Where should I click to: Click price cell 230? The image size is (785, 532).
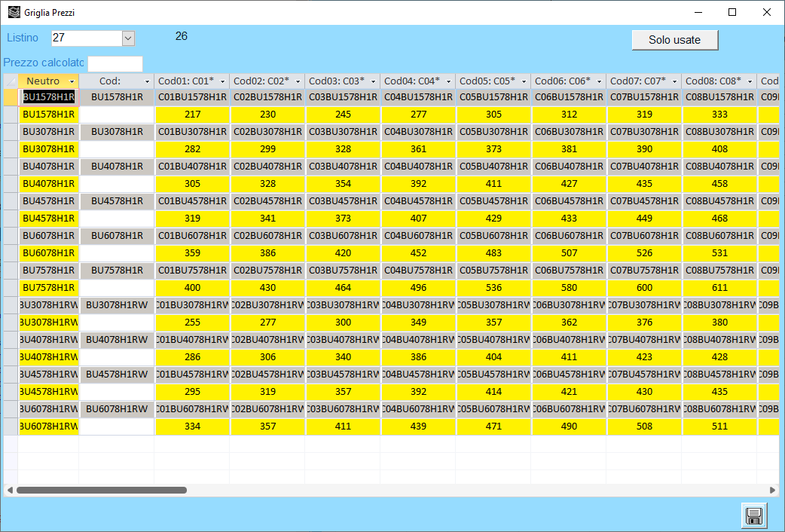268,115
